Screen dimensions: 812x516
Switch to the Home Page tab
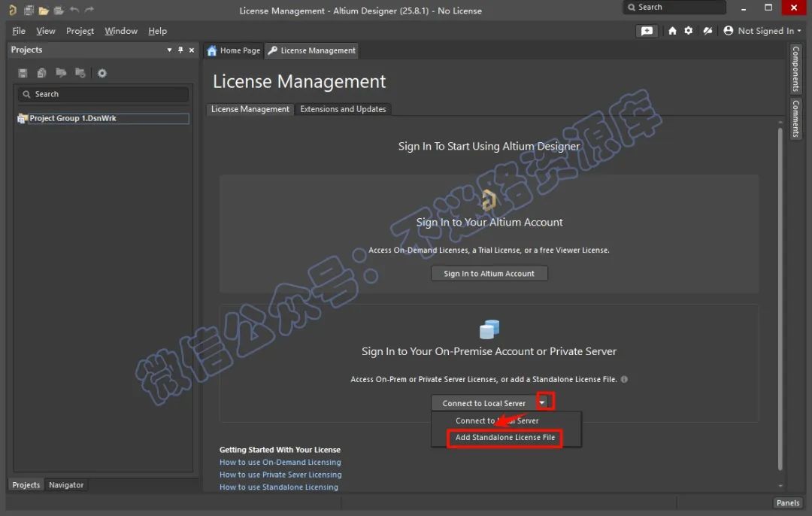(x=234, y=50)
